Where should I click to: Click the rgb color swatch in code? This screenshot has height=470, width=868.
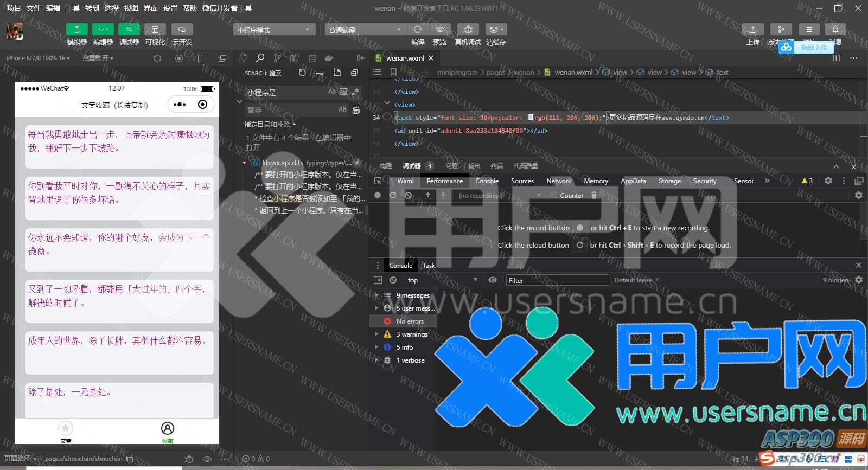(x=530, y=117)
